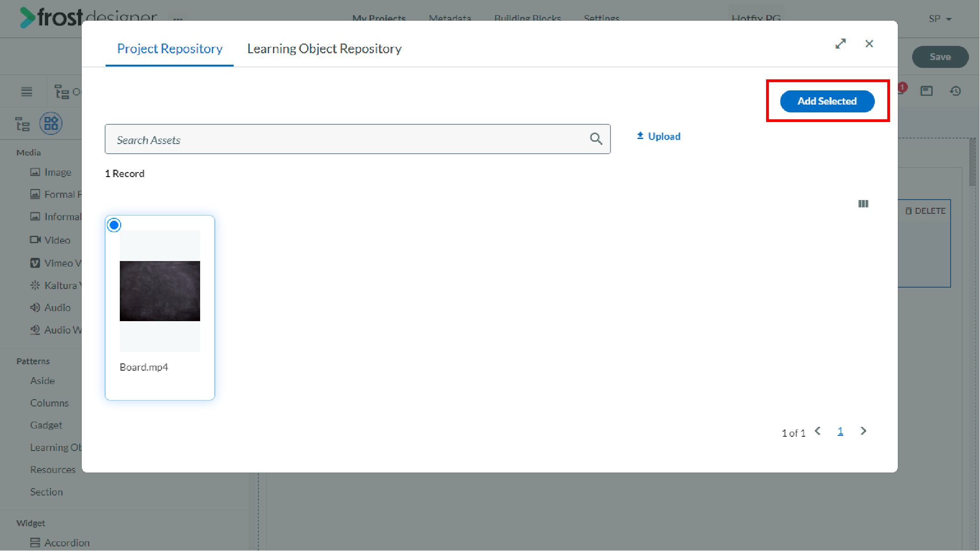Viewport: 980px width, 551px height.
Task: Click the Gadget pattern
Action: pyautogui.click(x=46, y=425)
